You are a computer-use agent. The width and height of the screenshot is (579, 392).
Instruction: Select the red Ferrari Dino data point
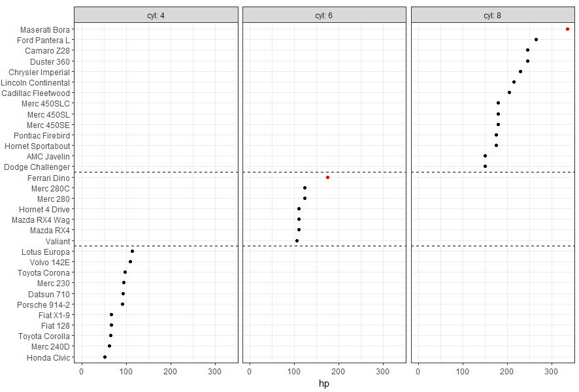[327, 178]
